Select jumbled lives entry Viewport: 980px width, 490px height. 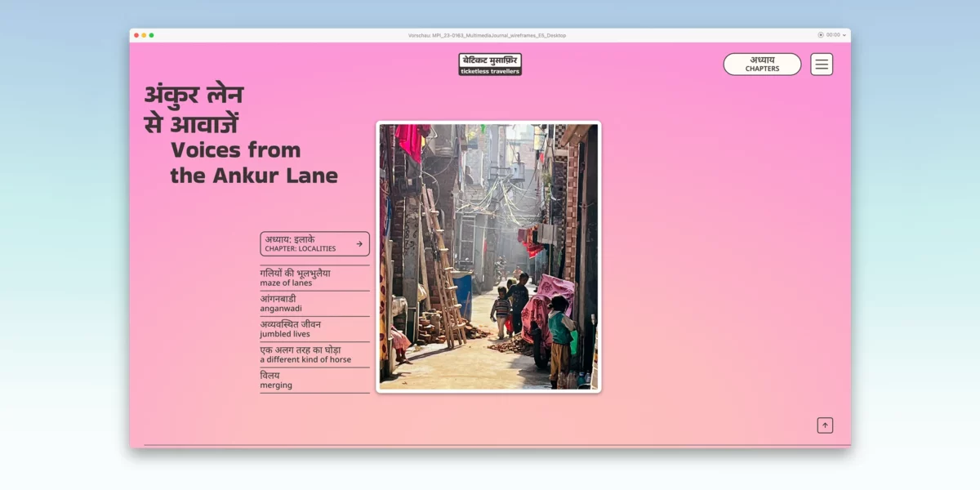[314, 329]
